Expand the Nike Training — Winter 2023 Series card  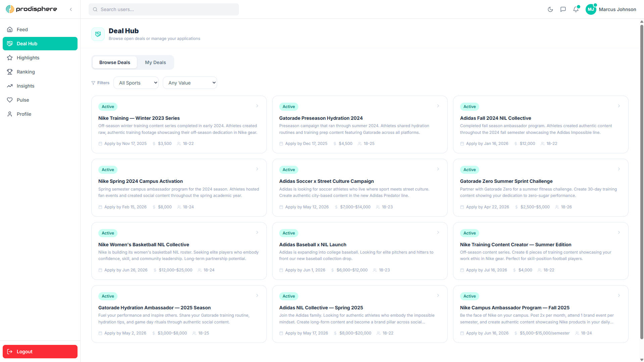coord(257,106)
